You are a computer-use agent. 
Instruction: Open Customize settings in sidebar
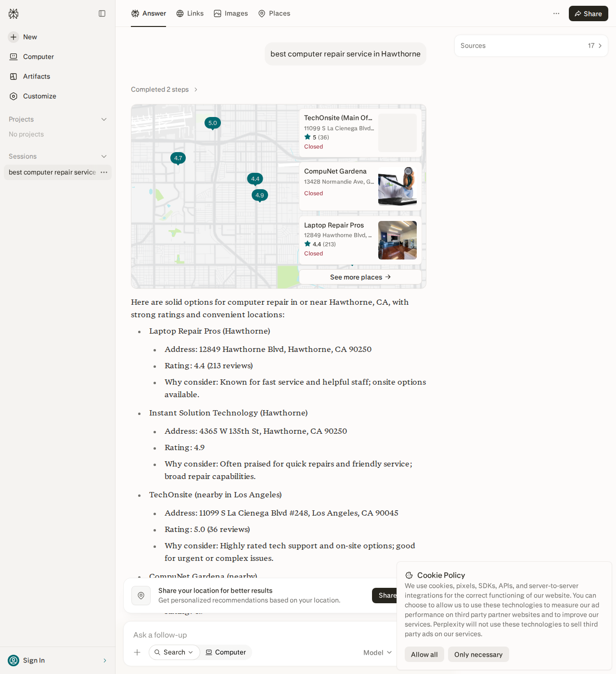pyautogui.click(x=33, y=96)
